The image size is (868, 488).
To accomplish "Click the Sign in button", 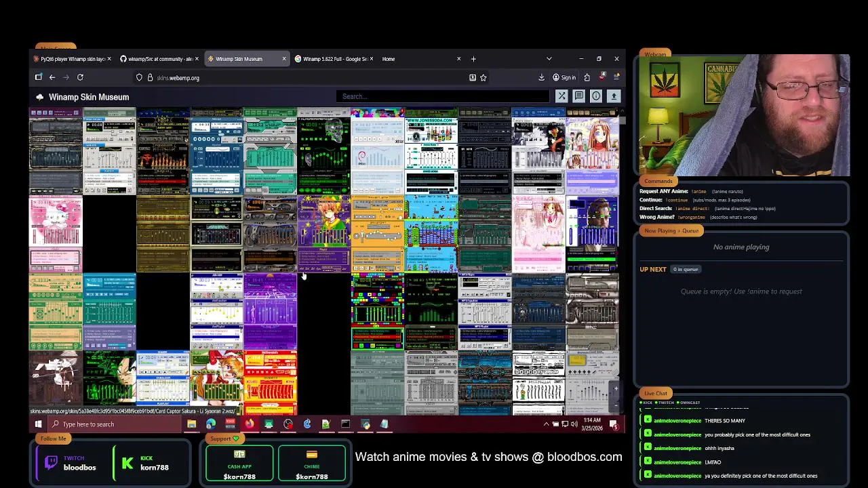I will point(564,77).
